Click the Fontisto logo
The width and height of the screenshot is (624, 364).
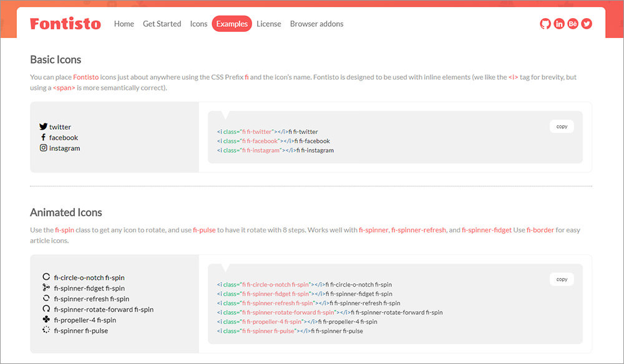click(66, 24)
